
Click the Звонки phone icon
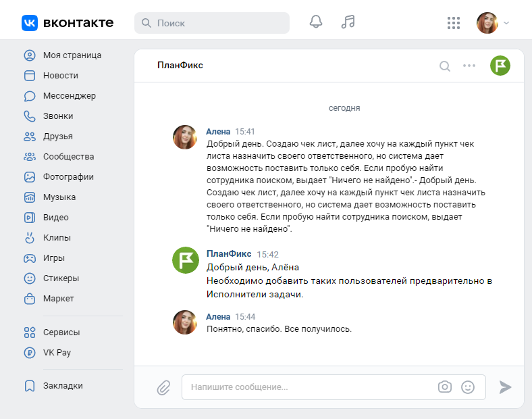pyautogui.click(x=30, y=116)
